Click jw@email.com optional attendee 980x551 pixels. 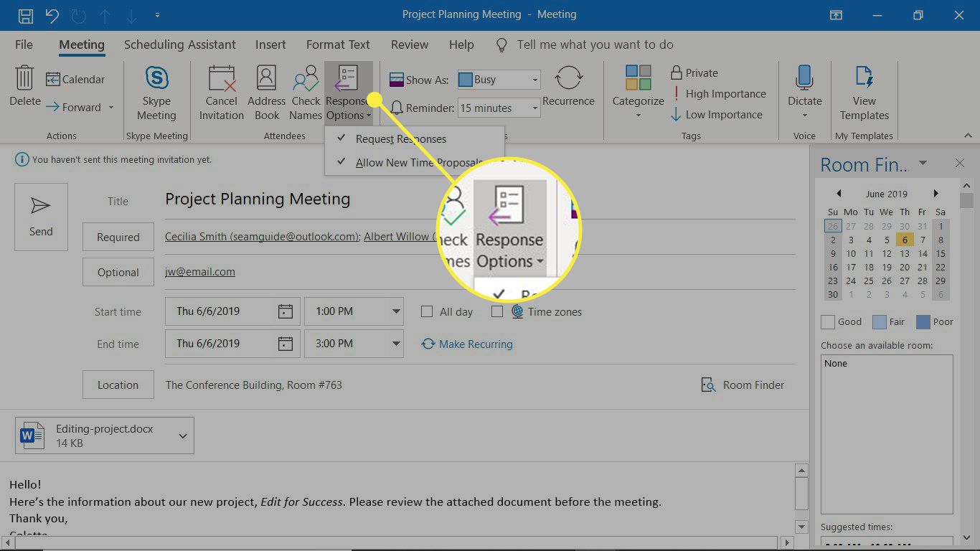click(x=200, y=272)
